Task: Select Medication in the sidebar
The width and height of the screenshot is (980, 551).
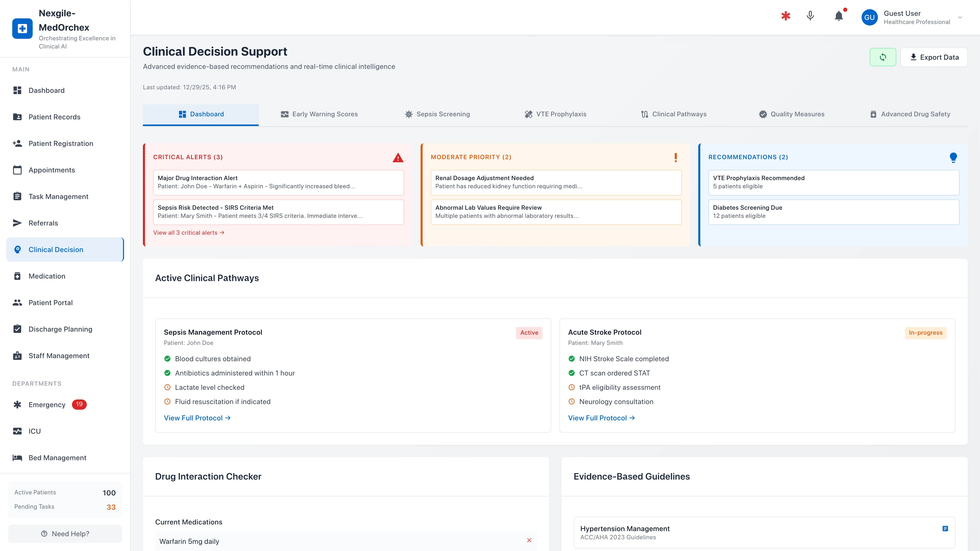Action: 47,276
